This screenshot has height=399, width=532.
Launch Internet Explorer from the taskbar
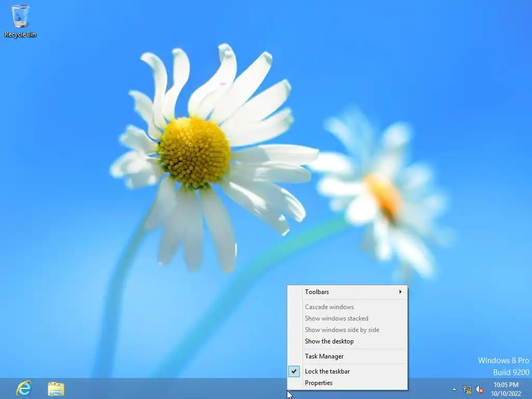pos(23,388)
